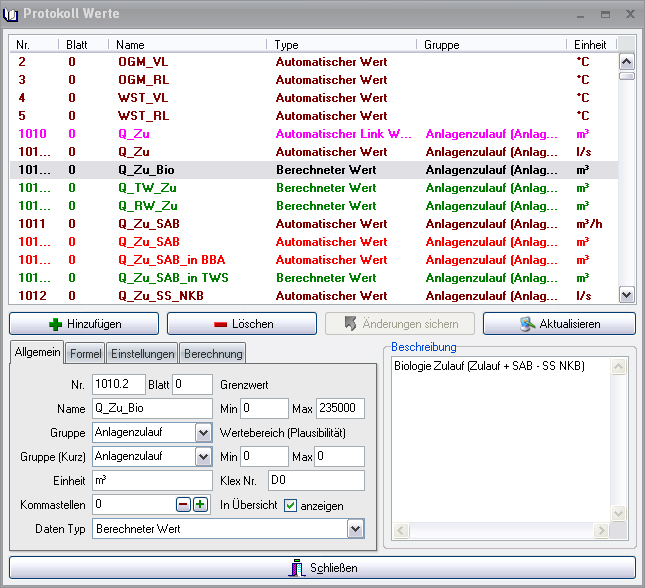
Task: Select the Berechnung tab
Action: pyautogui.click(x=213, y=354)
